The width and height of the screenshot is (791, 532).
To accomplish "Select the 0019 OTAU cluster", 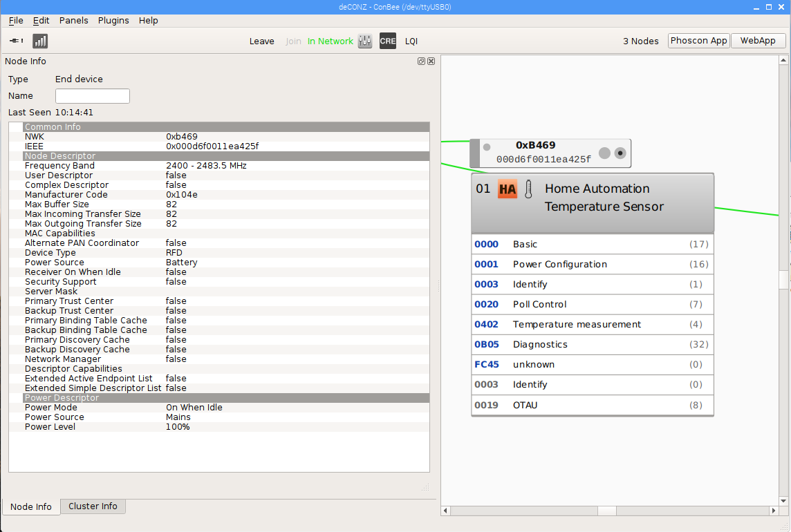I will pyautogui.click(x=593, y=405).
